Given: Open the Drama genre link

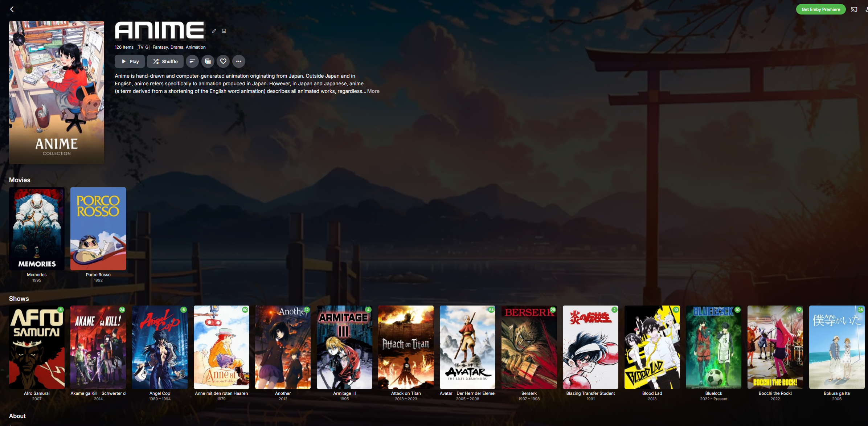Looking at the screenshot, I should (177, 47).
